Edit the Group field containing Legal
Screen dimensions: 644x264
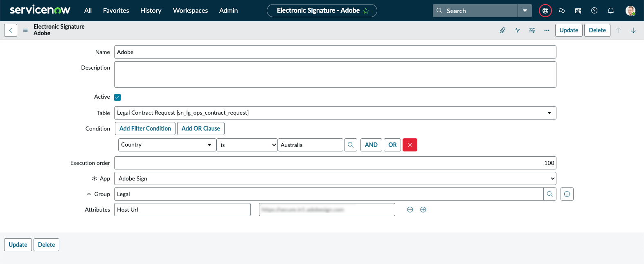coord(329,194)
